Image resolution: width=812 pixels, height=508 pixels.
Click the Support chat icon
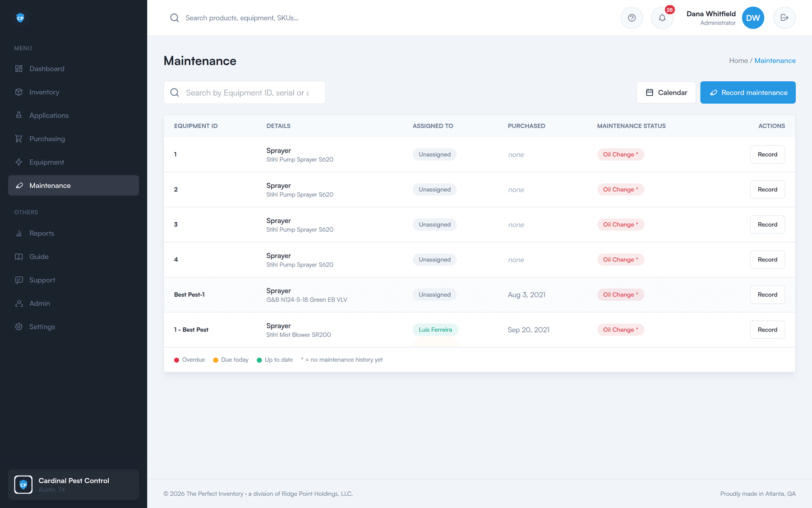tap(18, 280)
